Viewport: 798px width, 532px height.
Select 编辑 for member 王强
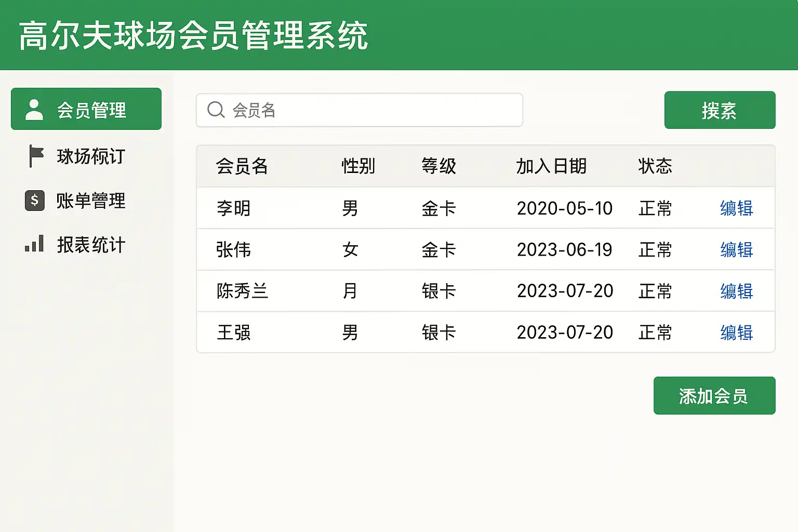point(736,332)
